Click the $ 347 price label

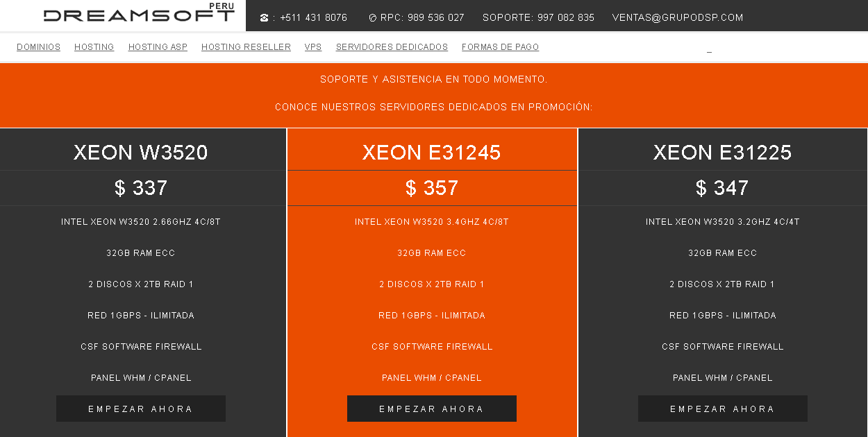pos(722,188)
